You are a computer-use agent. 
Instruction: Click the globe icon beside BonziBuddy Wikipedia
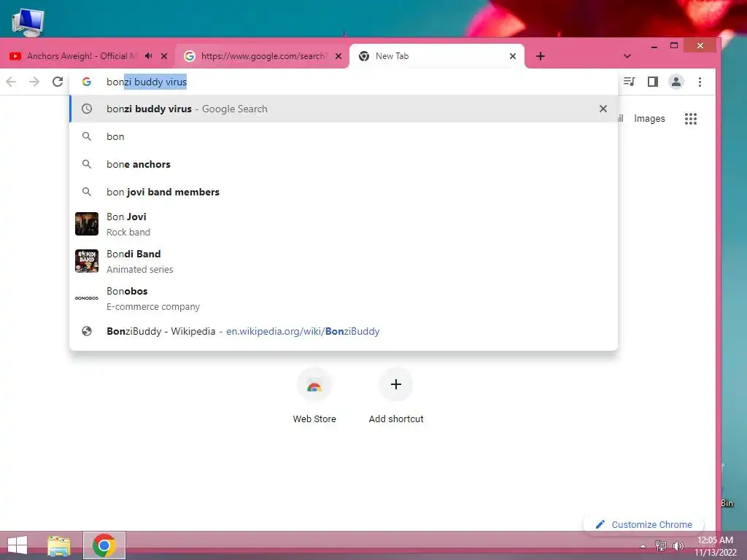point(87,332)
